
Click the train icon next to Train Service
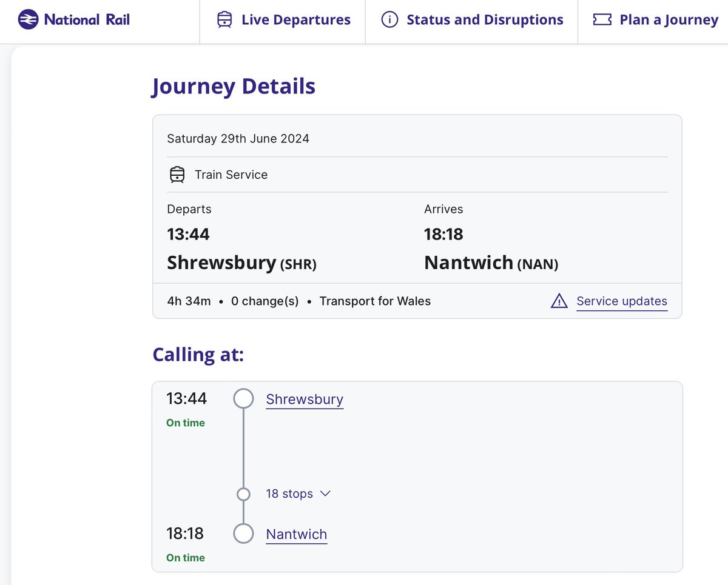pyautogui.click(x=177, y=175)
